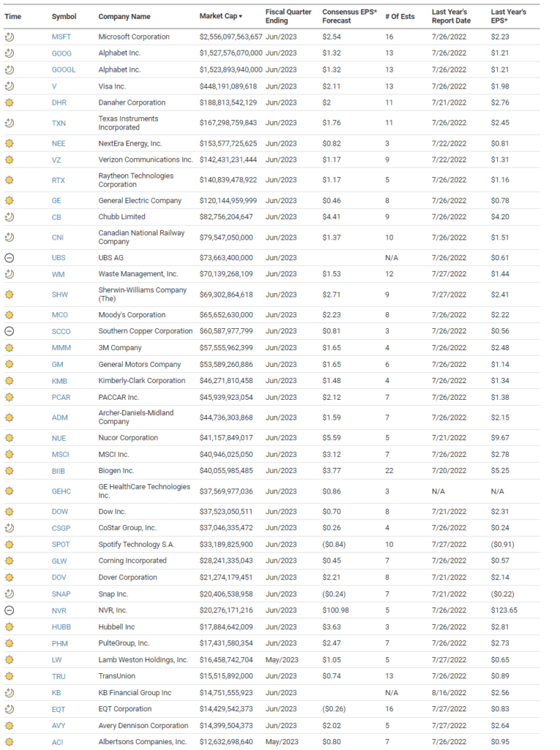This screenshot has height=750, width=560.
Task: Select the 8/16/2022 report date cell
Action: point(449,693)
